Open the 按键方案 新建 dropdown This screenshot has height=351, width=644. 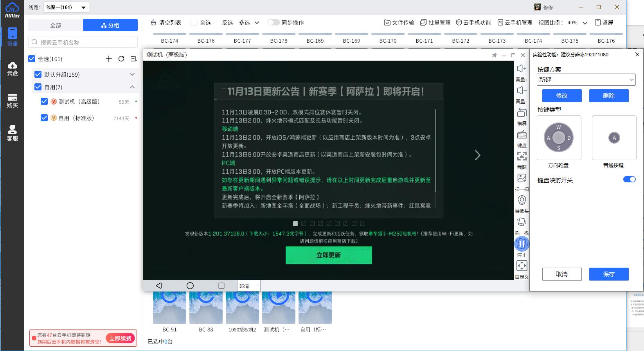(x=586, y=79)
